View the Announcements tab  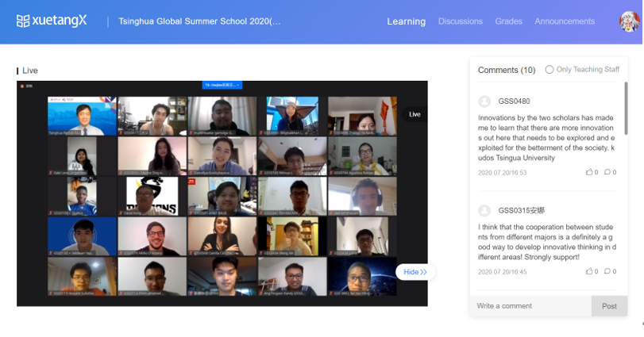coord(565,21)
